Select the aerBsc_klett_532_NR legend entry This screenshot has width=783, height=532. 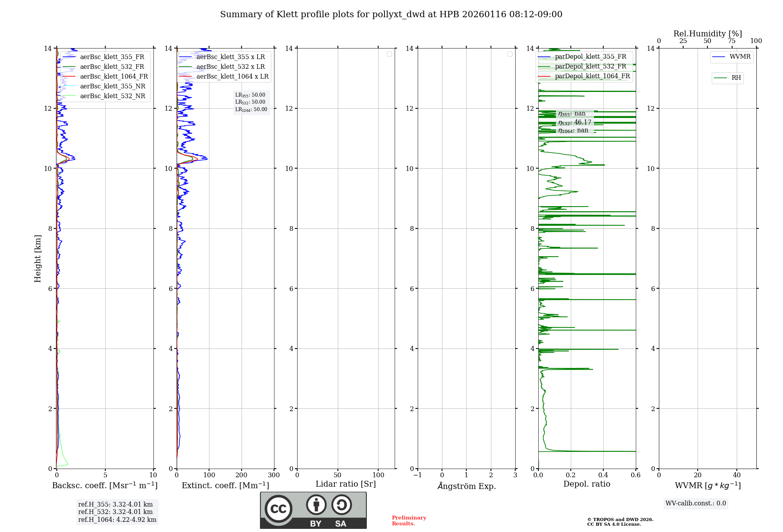point(112,96)
